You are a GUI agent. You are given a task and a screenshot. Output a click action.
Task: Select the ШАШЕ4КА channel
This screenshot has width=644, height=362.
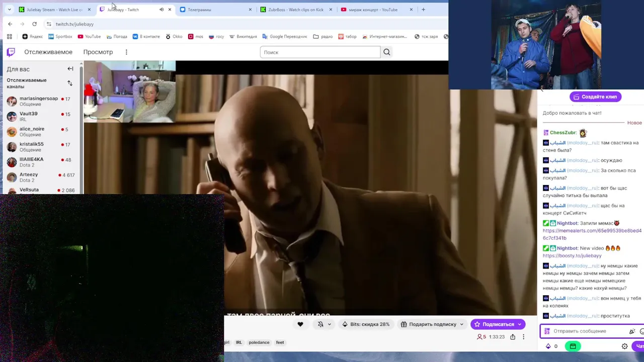(42, 162)
